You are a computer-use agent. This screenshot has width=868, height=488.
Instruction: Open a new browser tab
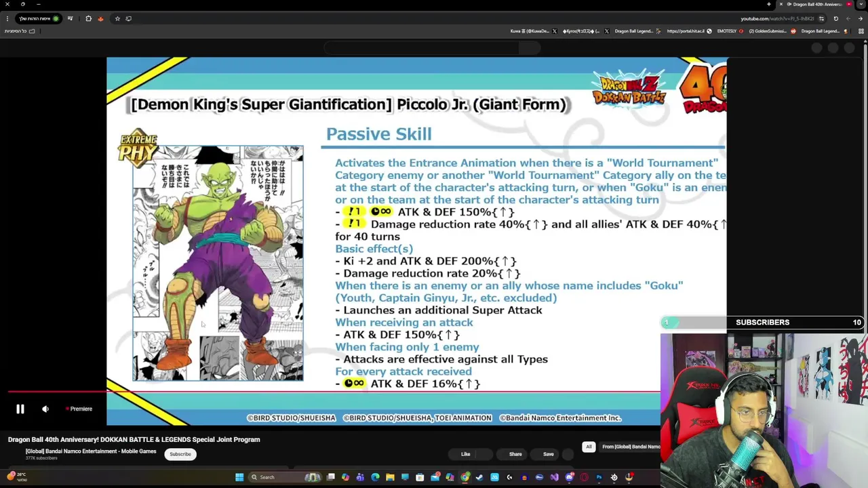[x=769, y=4]
